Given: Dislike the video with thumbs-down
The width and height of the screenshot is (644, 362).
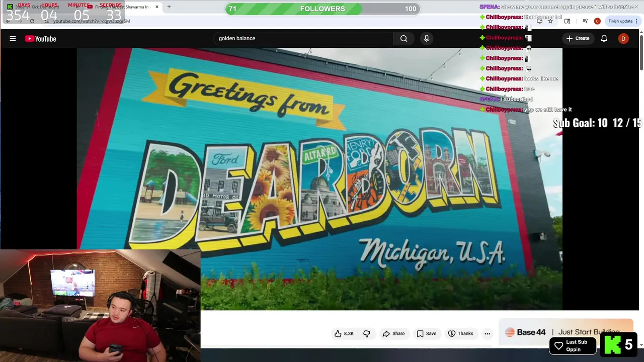Looking at the screenshot, I should (x=367, y=333).
